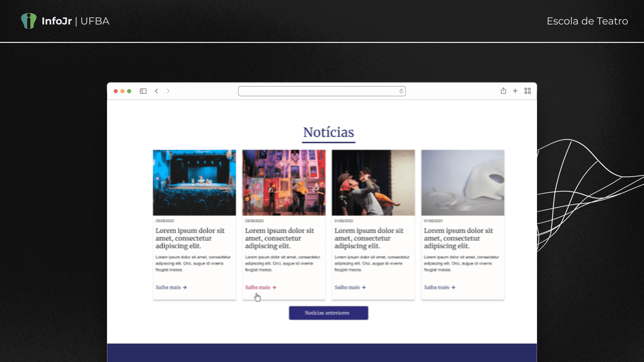Click the InfoJr logo icon

click(29, 21)
